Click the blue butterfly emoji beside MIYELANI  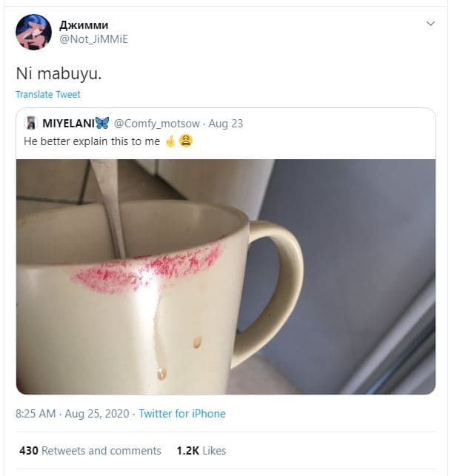[102, 123]
